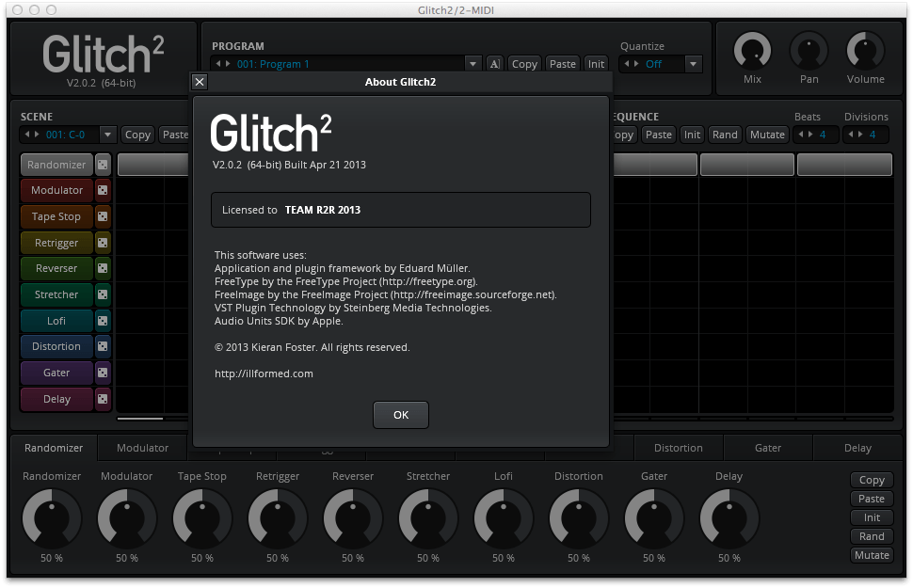Click Init in the Program section

[x=596, y=64]
